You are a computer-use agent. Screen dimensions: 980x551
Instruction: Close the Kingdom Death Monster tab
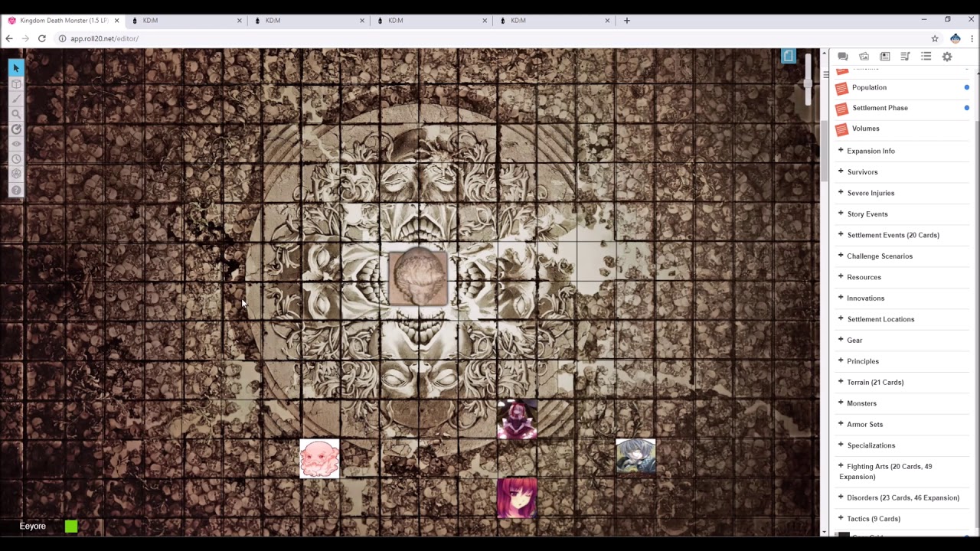(x=116, y=21)
